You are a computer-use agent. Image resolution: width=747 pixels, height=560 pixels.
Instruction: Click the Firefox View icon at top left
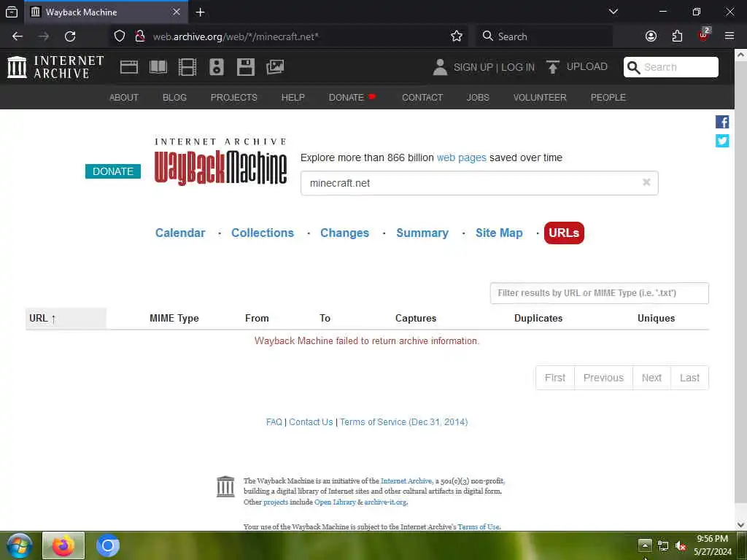pyautogui.click(x=12, y=12)
